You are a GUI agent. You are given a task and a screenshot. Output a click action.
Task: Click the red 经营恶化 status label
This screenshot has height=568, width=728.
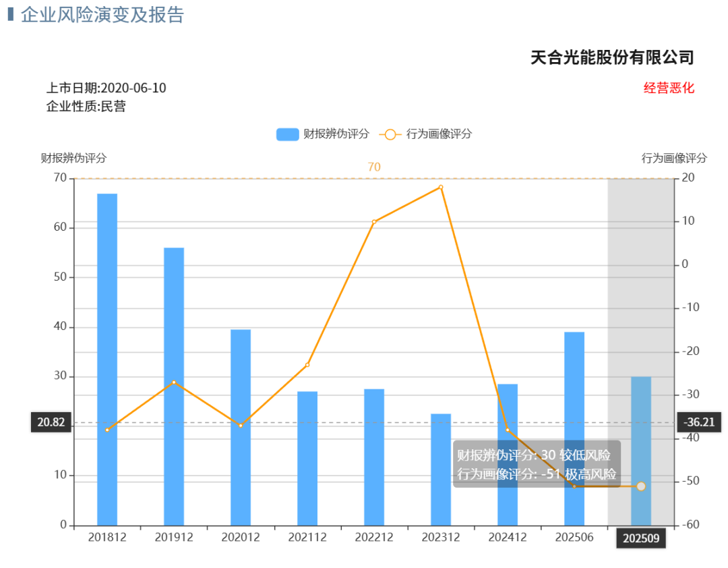(669, 88)
